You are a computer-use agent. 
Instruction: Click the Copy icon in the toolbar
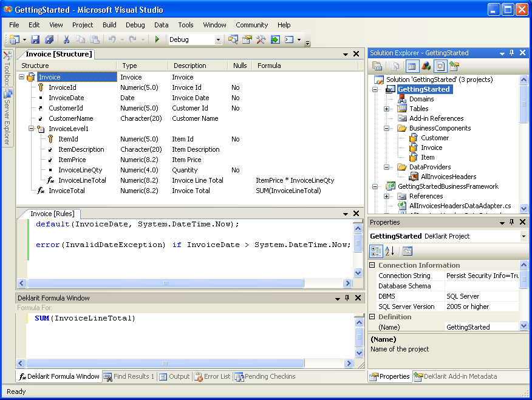tap(80, 39)
